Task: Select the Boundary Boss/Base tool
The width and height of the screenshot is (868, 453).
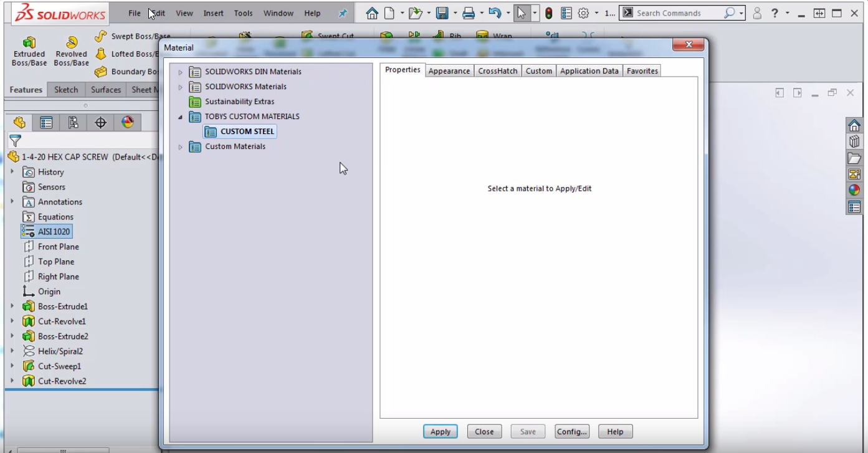Action: (x=128, y=72)
